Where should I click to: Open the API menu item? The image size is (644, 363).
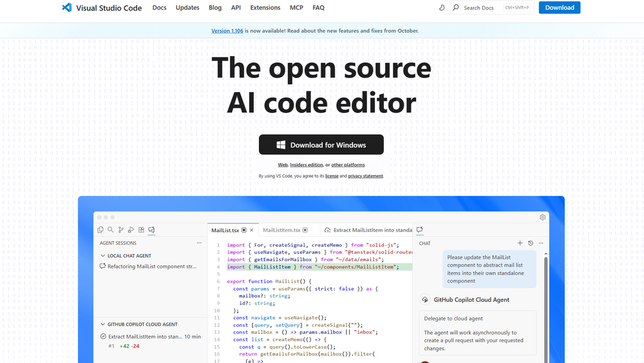click(236, 7)
